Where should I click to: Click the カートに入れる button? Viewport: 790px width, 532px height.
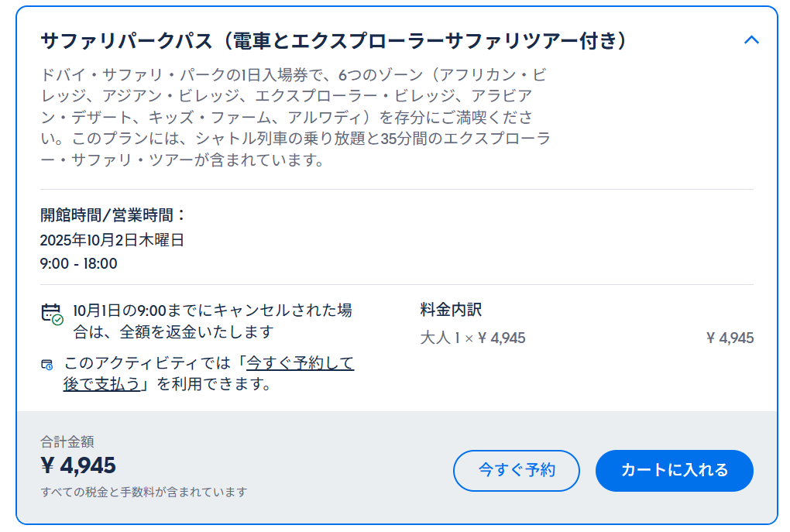coord(674,470)
